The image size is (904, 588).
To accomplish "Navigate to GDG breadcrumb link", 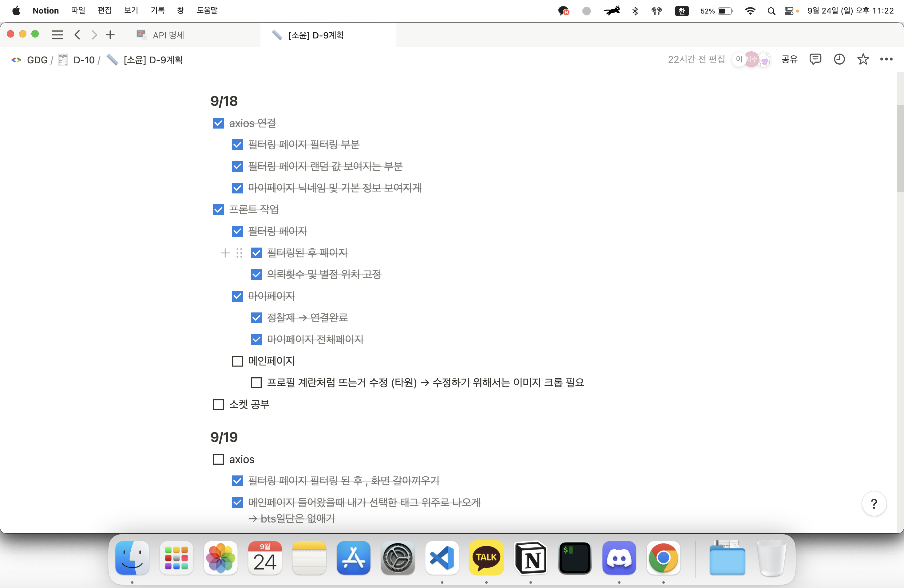I will 37,60.
